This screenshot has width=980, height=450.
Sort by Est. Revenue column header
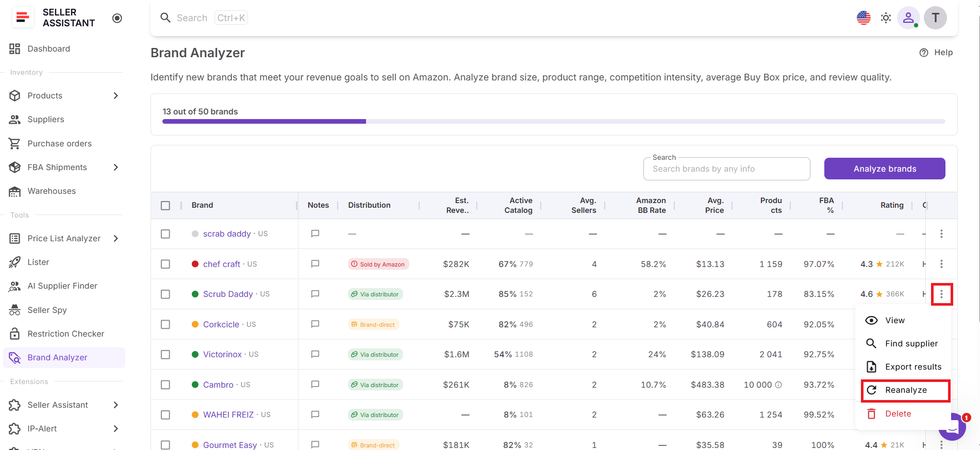tap(457, 205)
